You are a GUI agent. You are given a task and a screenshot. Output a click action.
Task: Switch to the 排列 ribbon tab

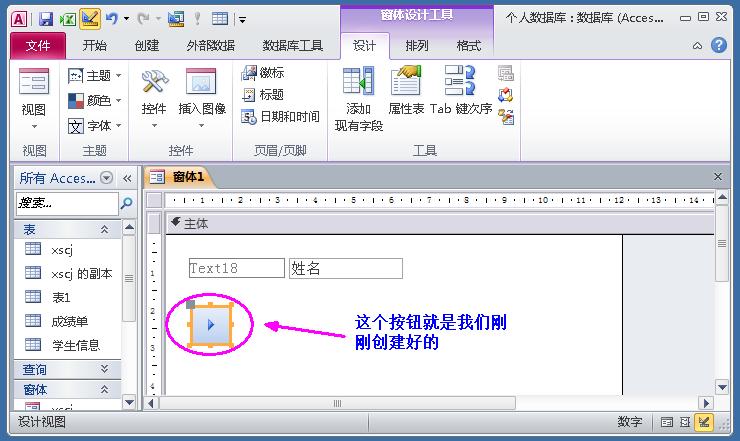point(417,45)
